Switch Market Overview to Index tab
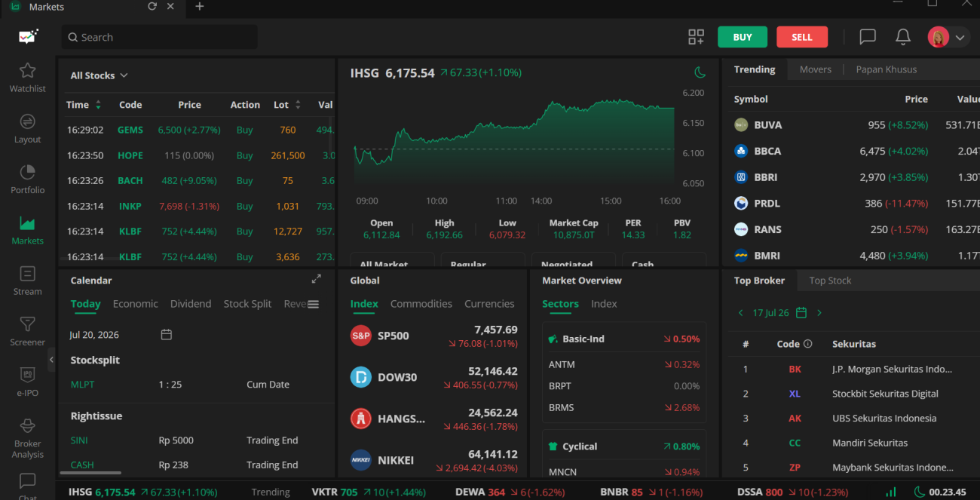Viewport: 980px width, 500px height. click(x=604, y=304)
